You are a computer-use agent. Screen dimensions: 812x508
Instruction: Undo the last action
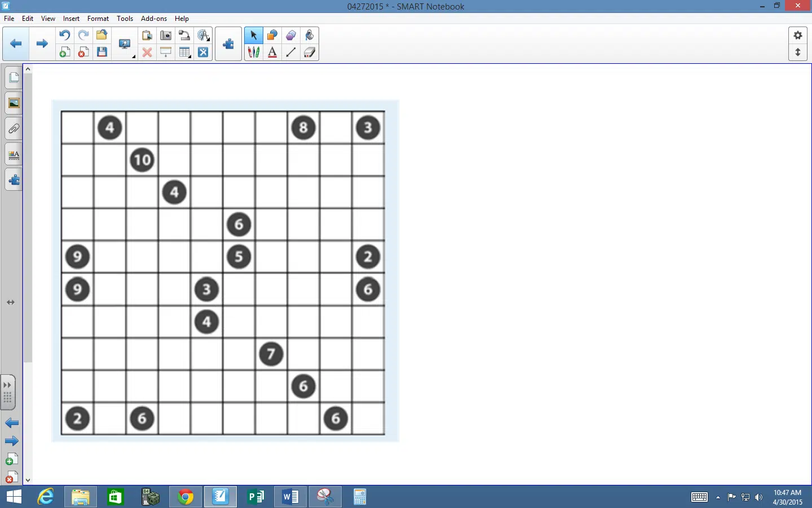click(x=65, y=36)
